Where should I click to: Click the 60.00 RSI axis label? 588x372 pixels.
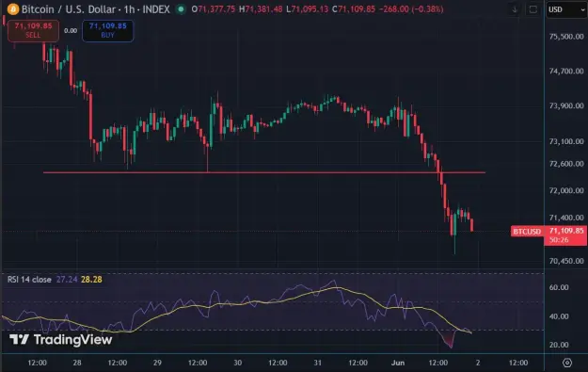pyautogui.click(x=559, y=287)
